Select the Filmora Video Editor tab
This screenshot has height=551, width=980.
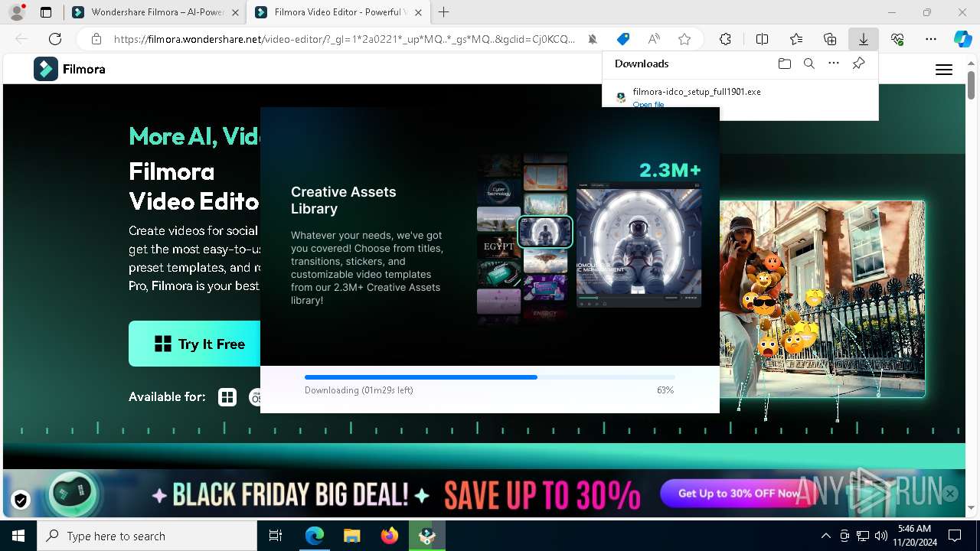(337, 12)
